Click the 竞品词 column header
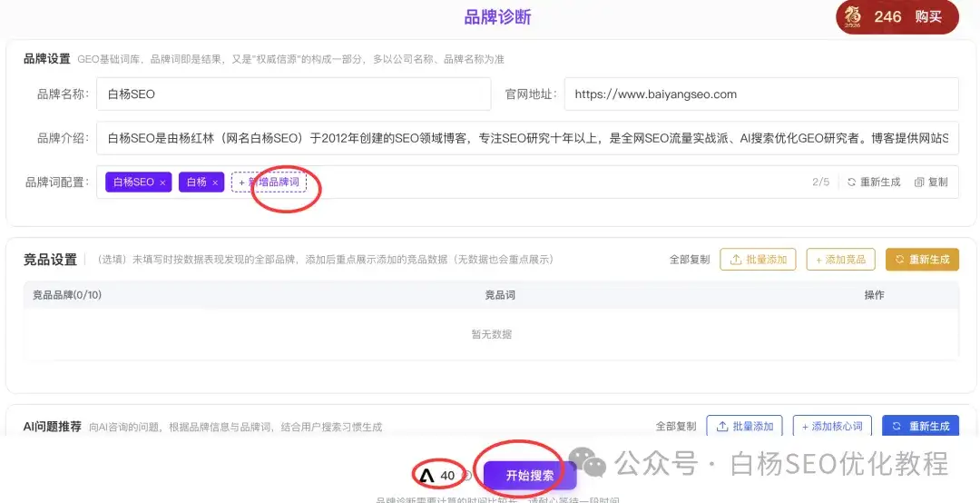The image size is (980, 503). coord(500,295)
